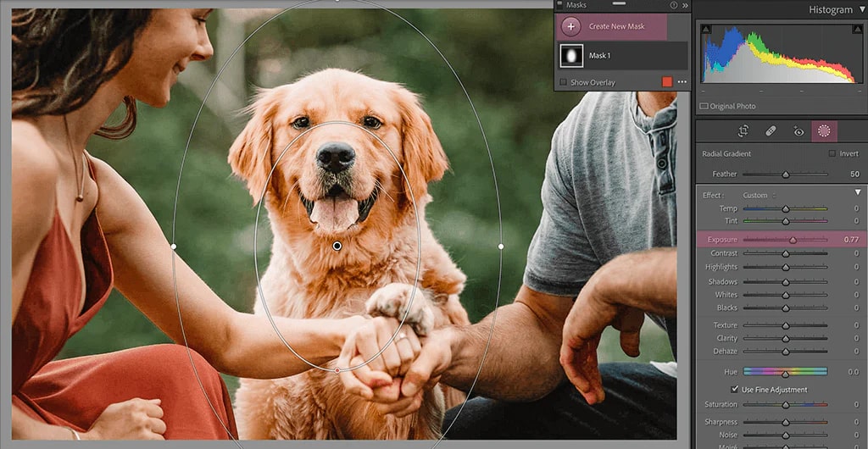The height and width of the screenshot is (449, 868).
Task: Click the Feather slider handle
Action: click(786, 175)
